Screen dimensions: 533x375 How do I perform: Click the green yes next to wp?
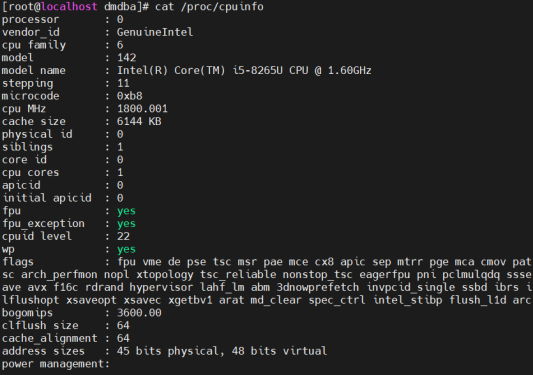126,250
